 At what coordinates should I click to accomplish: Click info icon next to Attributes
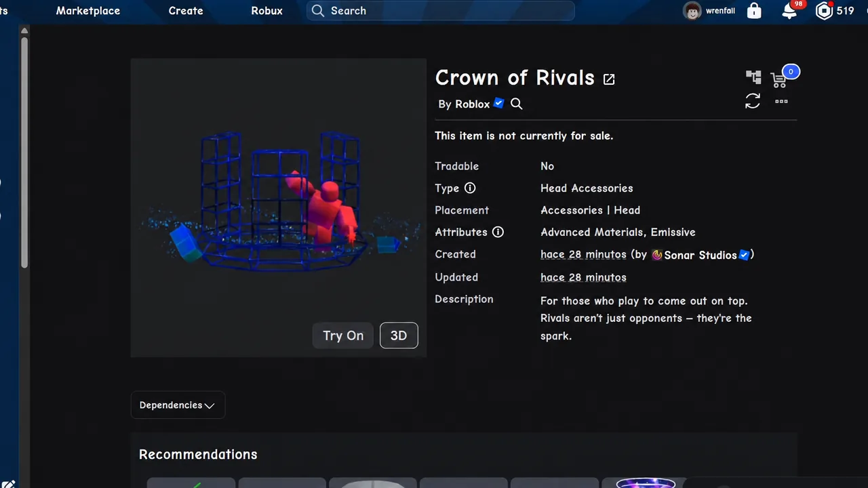pyautogui.click(x=498, y=232)
